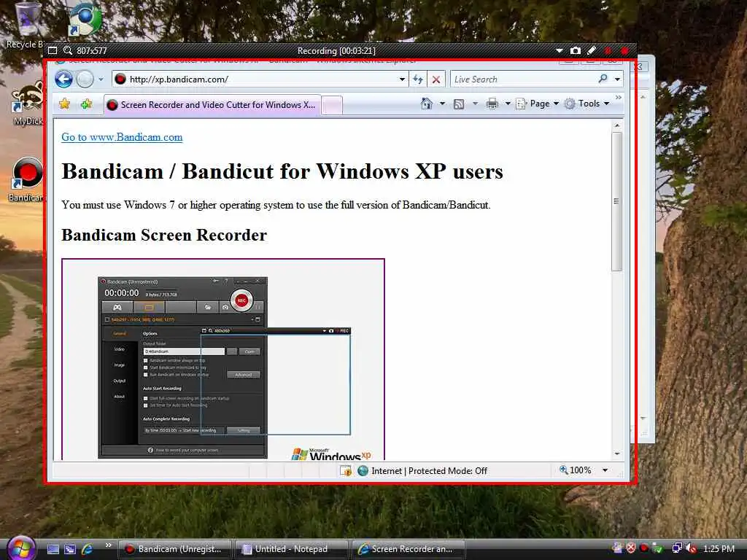Open a new blank tab
Image resolution: width=747 pixels, height=560 pixels.
point(332,105)
